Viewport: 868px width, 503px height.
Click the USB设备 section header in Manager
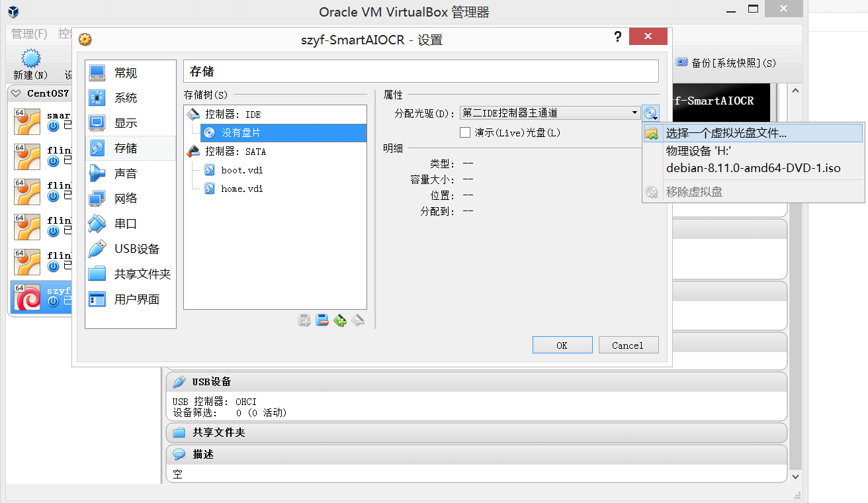click(476, 382)
